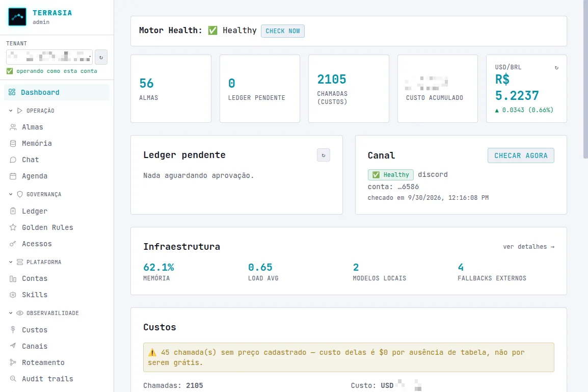Image resolution: width=588 pixels, height=392 pixels.
Task: Click the Golden Rules star icon
Action: click(13, 227)
